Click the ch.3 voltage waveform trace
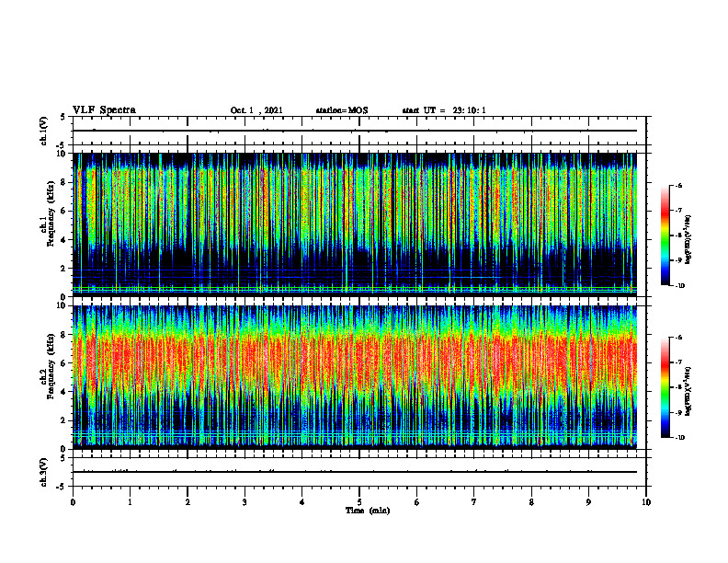The height and width of the screenshot is (563, 728). pos(355,472)
